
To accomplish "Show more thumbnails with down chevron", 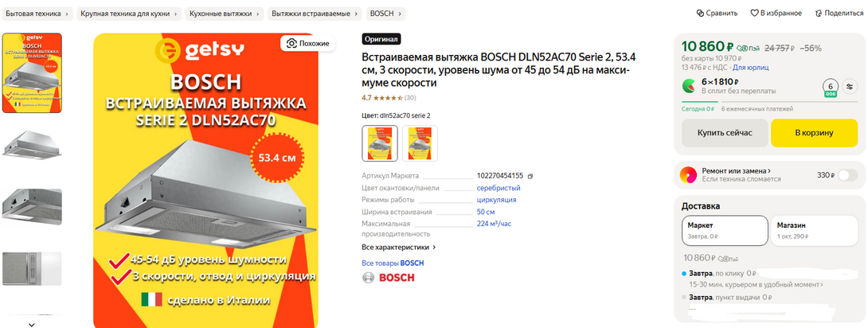I will coord(32,324).
